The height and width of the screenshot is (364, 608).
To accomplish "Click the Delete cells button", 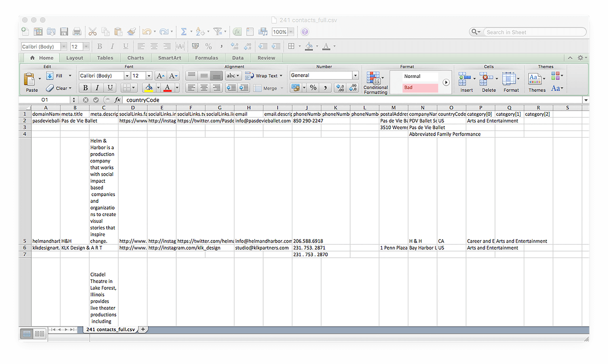I will click(x=489, y=82).
